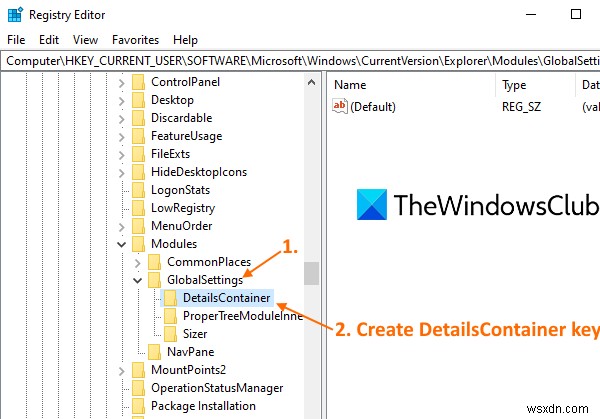Click the Package Installation folder icon
The height and width of the screenshot is (419, 600).
pos(139,406)
